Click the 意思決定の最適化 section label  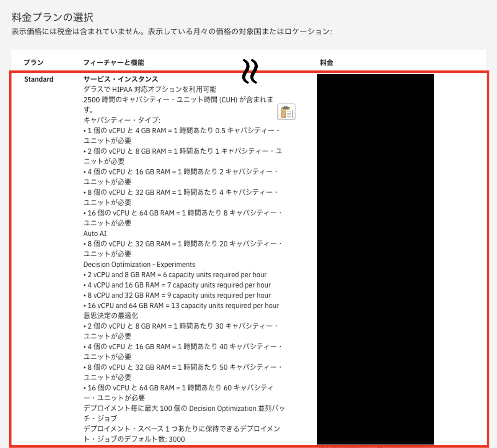pyautogui.click(x=111, y=316)
